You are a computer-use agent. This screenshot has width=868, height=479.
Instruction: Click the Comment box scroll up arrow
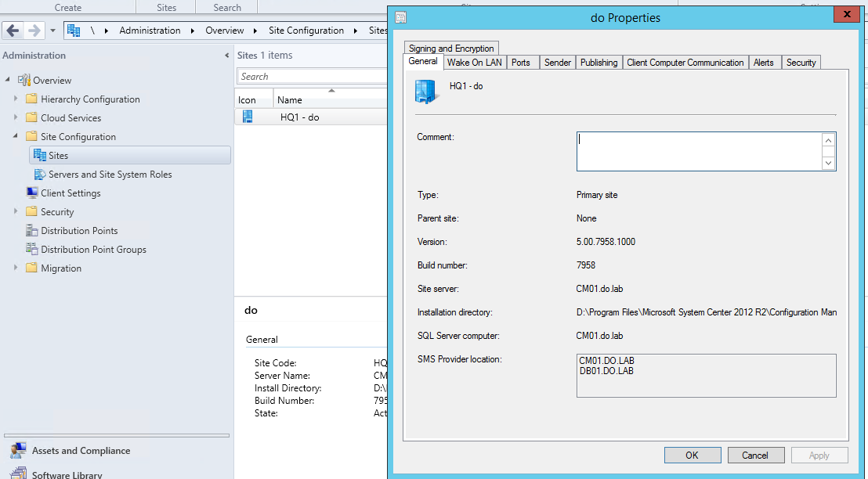(829, 141)
